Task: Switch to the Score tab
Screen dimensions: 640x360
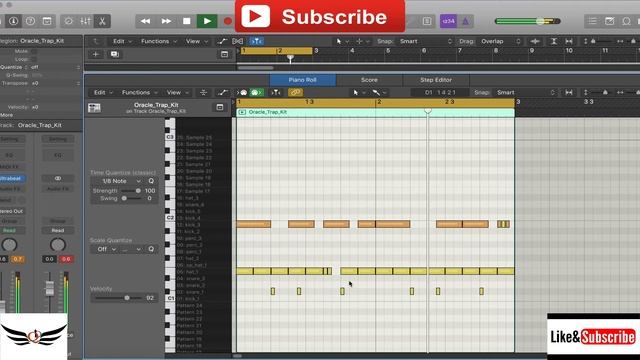Action: tap(369, 80)
